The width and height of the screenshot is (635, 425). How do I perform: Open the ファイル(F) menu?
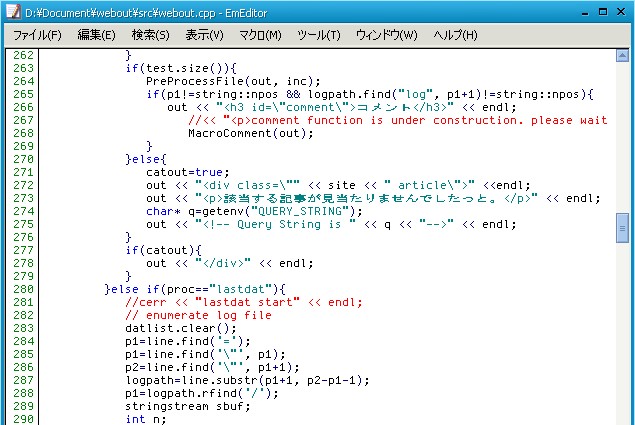38,35
